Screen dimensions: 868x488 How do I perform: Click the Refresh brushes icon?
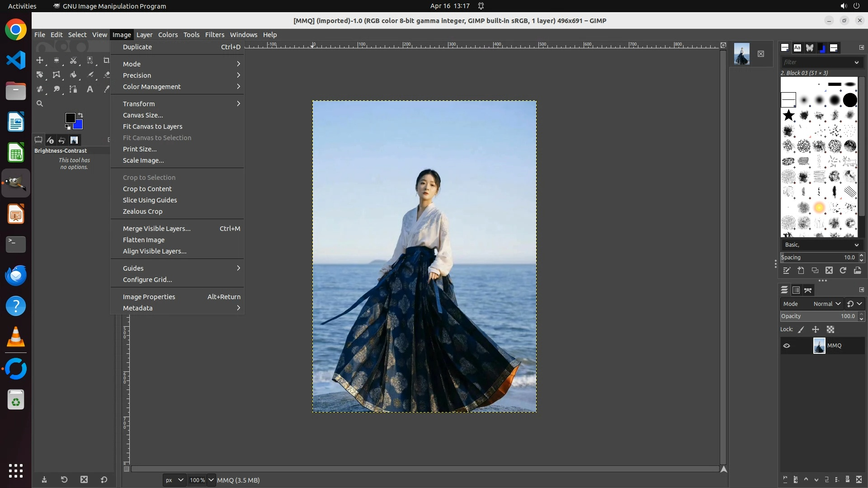843,271
